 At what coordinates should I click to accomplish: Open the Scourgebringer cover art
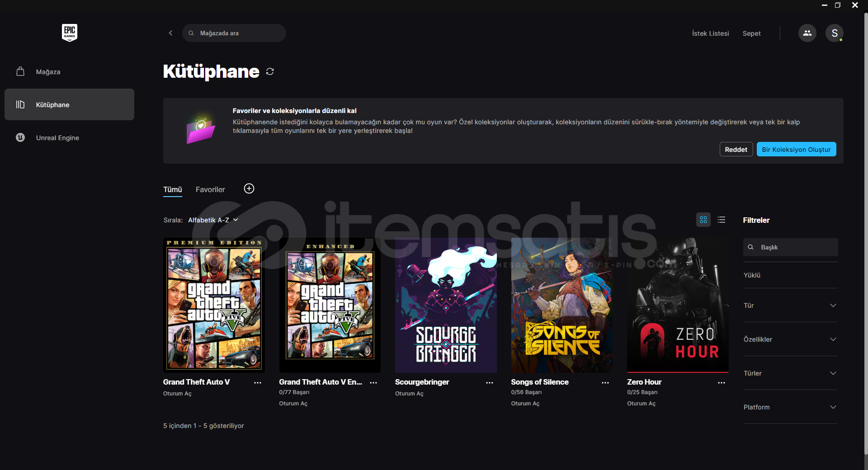[x=446, y=305]
